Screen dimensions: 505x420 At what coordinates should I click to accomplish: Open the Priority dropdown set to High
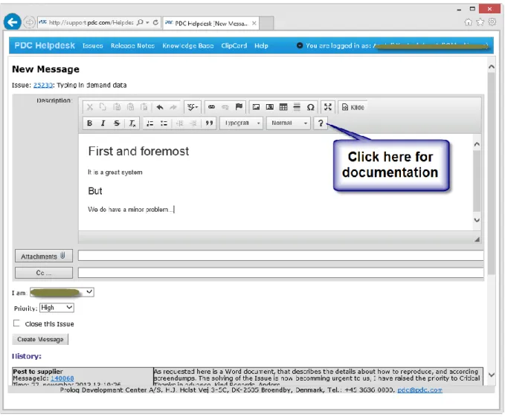pyautogui.click(x=57, y=308)
